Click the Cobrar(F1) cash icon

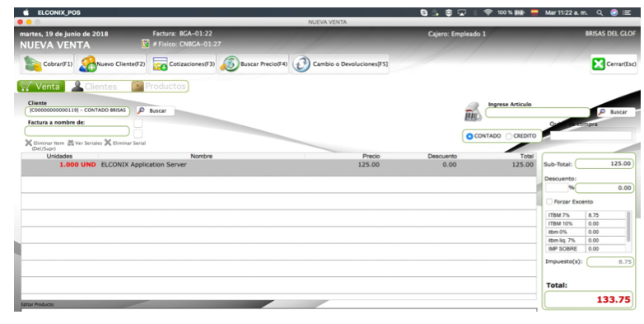coord(33,64)
